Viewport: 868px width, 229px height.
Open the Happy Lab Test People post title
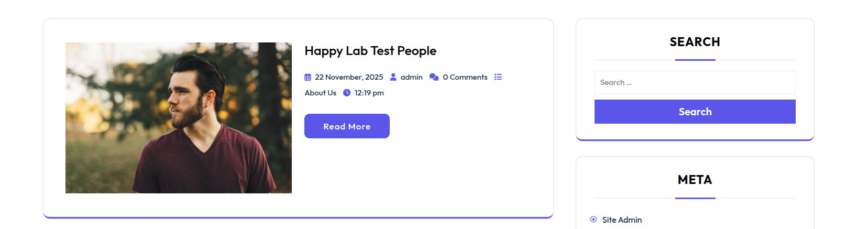tap(370, 51)
